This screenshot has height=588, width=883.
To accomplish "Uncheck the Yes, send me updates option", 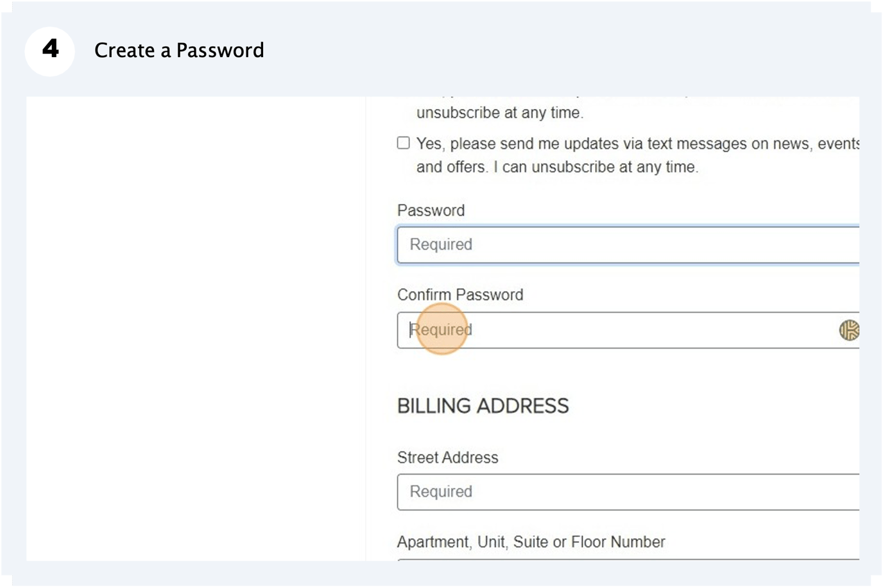I will (x=403, y=142).
